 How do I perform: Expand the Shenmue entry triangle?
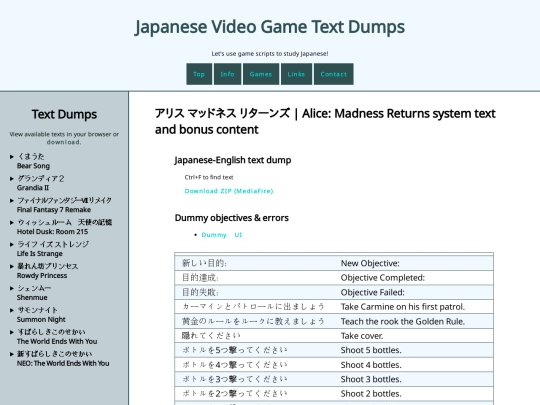point(12,288)
